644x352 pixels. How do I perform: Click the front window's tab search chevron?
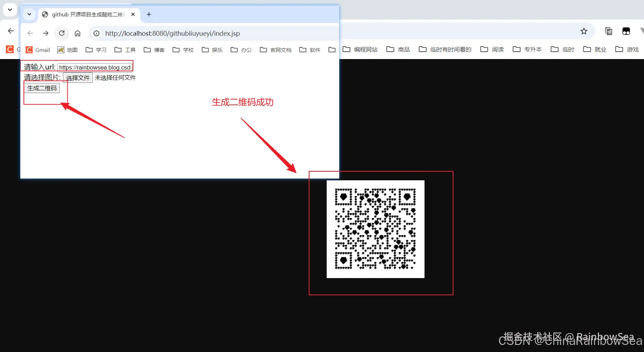point(29,14)
